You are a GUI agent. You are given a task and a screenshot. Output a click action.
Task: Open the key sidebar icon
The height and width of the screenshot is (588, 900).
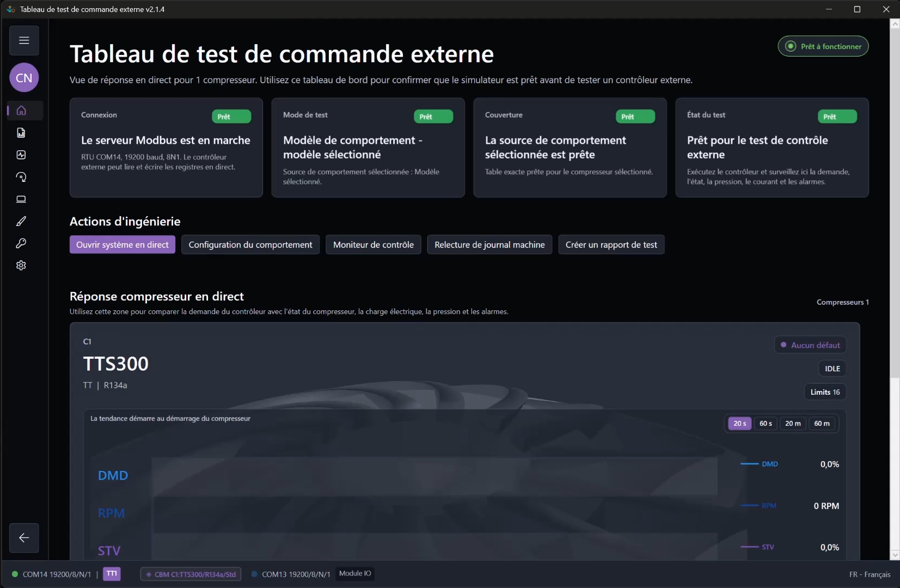21,243
